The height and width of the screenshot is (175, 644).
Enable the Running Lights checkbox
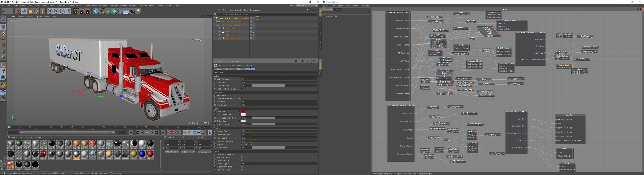tap(242, 158)
